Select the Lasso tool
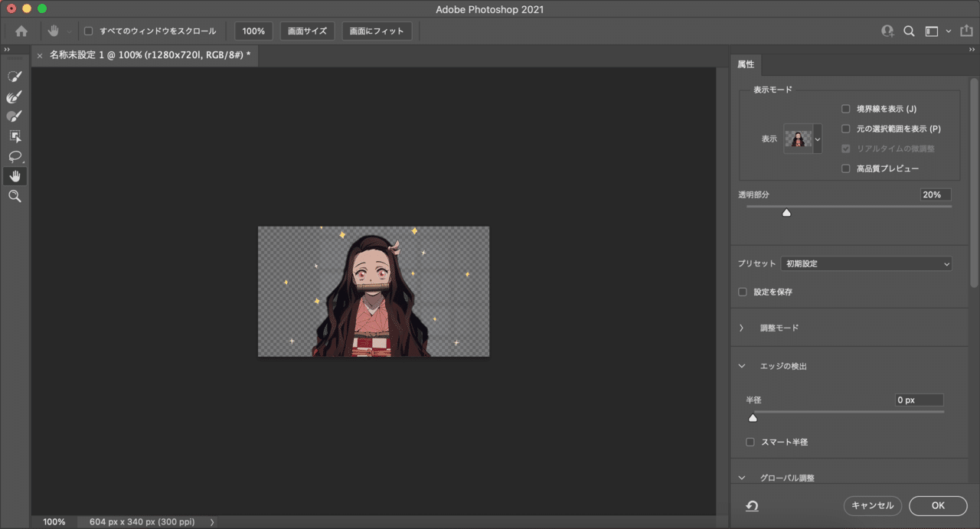The image size is (980, 529). [x=15, y=156]
